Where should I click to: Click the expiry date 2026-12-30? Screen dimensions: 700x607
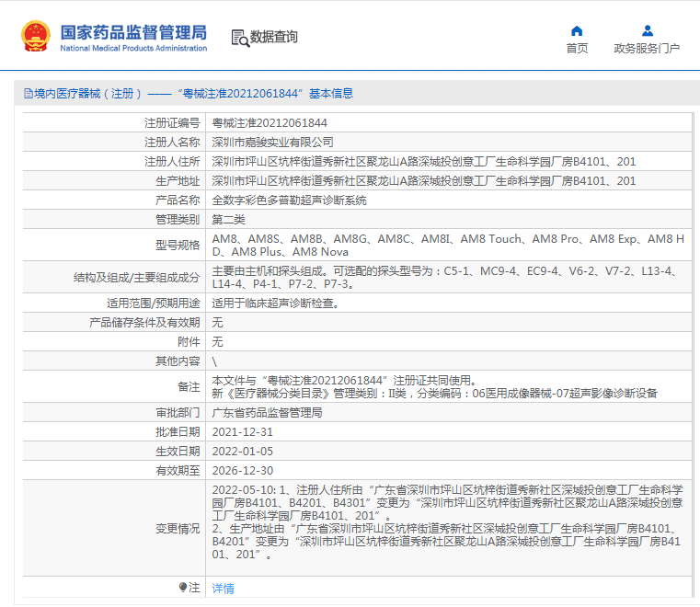pos(242,470)
